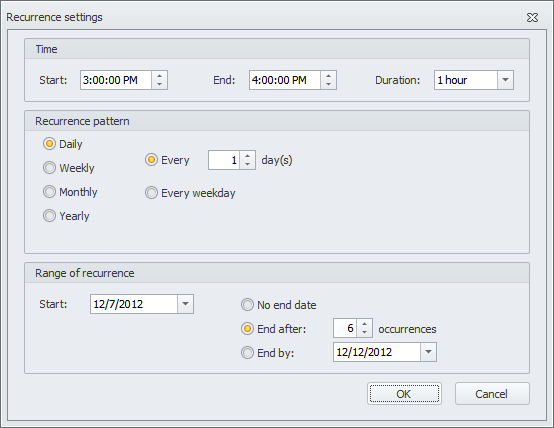Increase the End time using up arrow
The height and width of the screenshot is (428, 554).
(x=328, y=76)
